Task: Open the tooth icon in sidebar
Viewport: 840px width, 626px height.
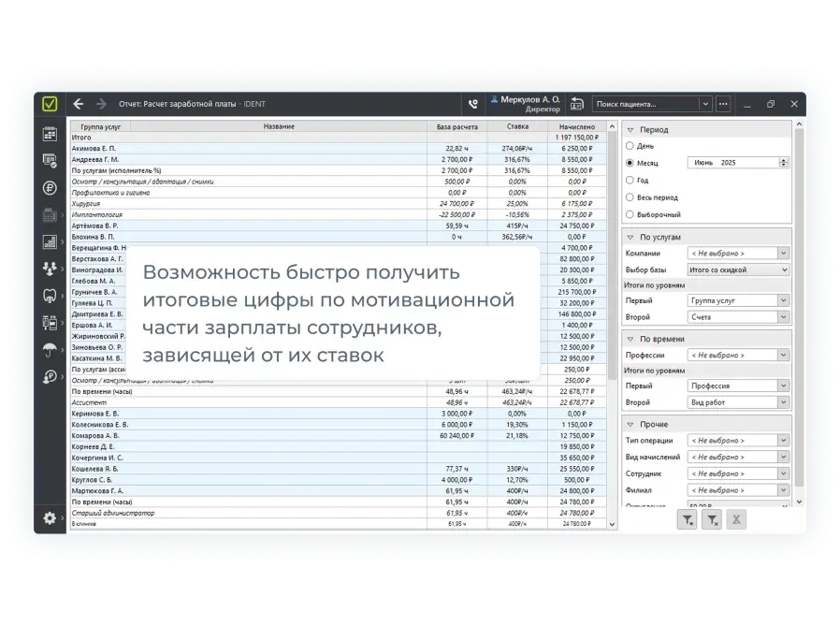Action: tap(50, 296)
